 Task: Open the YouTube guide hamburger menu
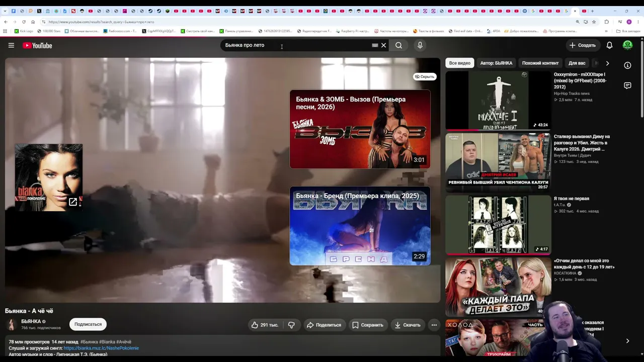(x=11, y=45)
